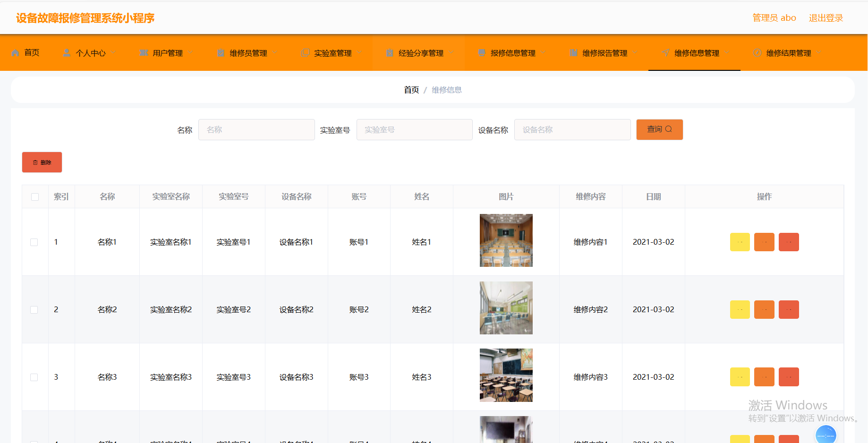Click the 维修信息 breadcrumb item
868x443 pixels.
coord(447,90)
